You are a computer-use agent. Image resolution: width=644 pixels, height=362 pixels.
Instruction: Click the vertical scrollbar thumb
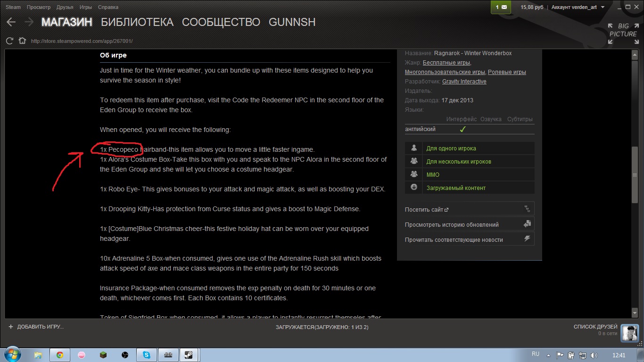[x=635, y=174]
